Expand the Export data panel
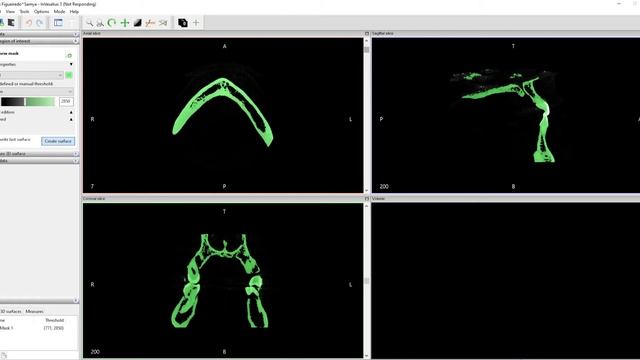The width and height of the screenshot is (640, 360). (76, 161)
